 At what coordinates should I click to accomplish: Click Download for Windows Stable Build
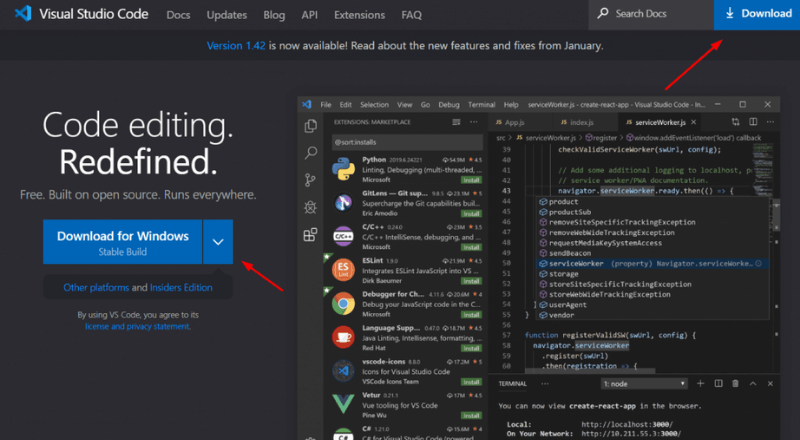click(122, 242)
